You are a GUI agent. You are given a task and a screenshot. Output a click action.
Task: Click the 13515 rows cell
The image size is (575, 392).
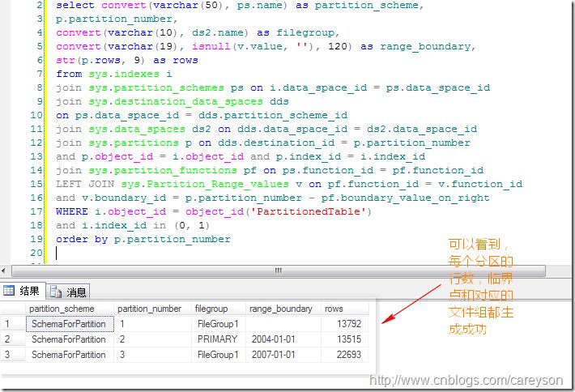point(345,339)
